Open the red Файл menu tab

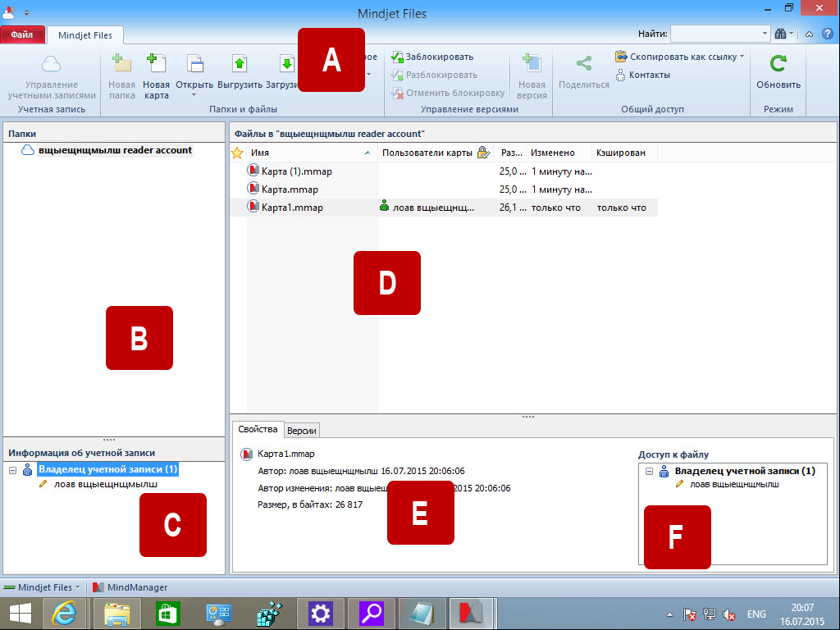click(x=22, y=34)
